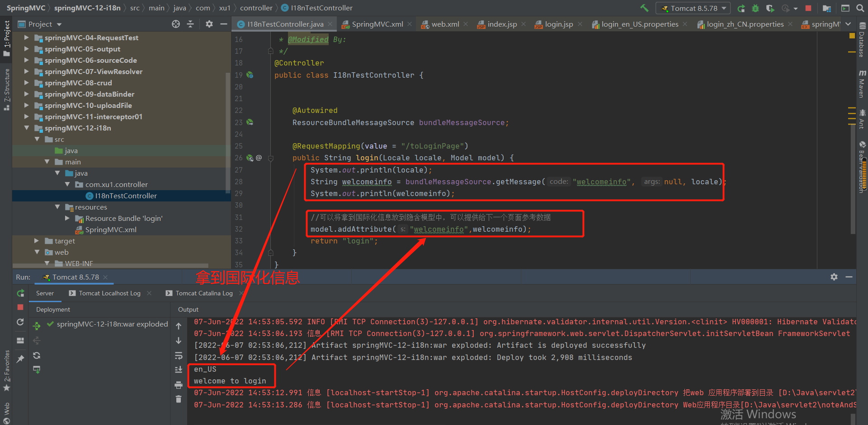Restore layout icon in Run panel
This screenshot has height=425, width=868.
click(x=20, y=341)
